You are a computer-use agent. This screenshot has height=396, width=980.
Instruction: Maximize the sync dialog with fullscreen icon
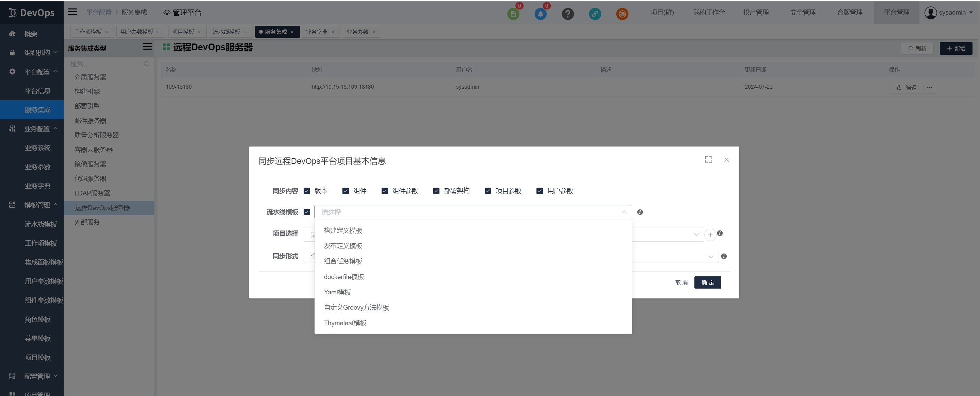pyautogui.click(x=708, y=160)
